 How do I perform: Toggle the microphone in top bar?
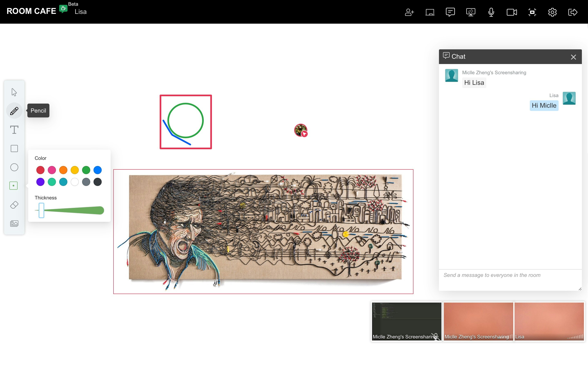pos(491,12)
